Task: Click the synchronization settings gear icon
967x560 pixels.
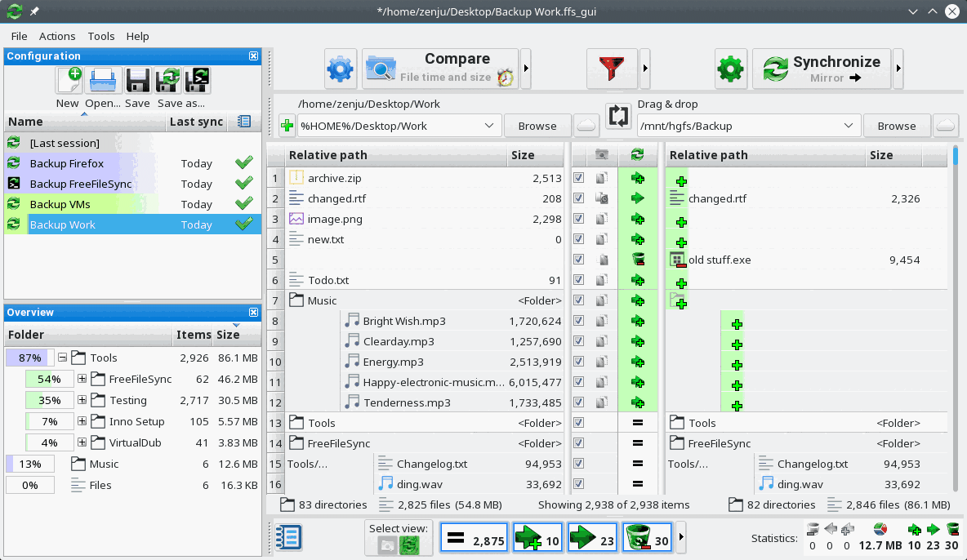Action: coord(730,69)
